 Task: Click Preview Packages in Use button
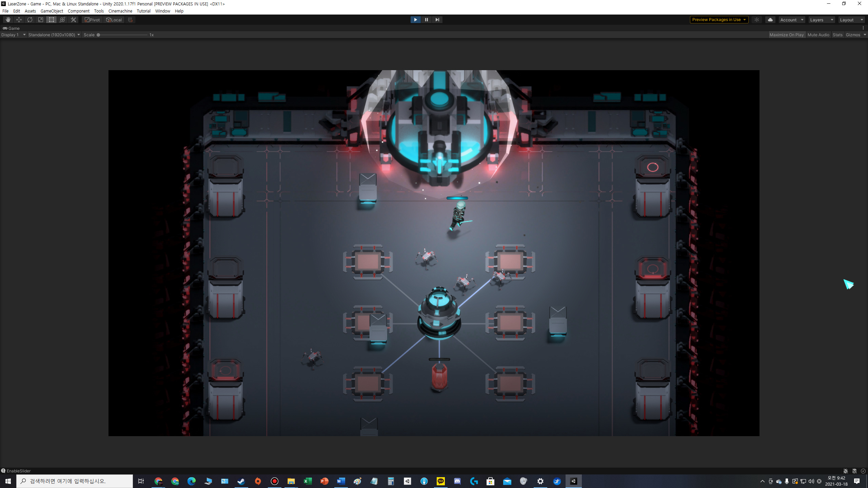(x=719, y=20)
